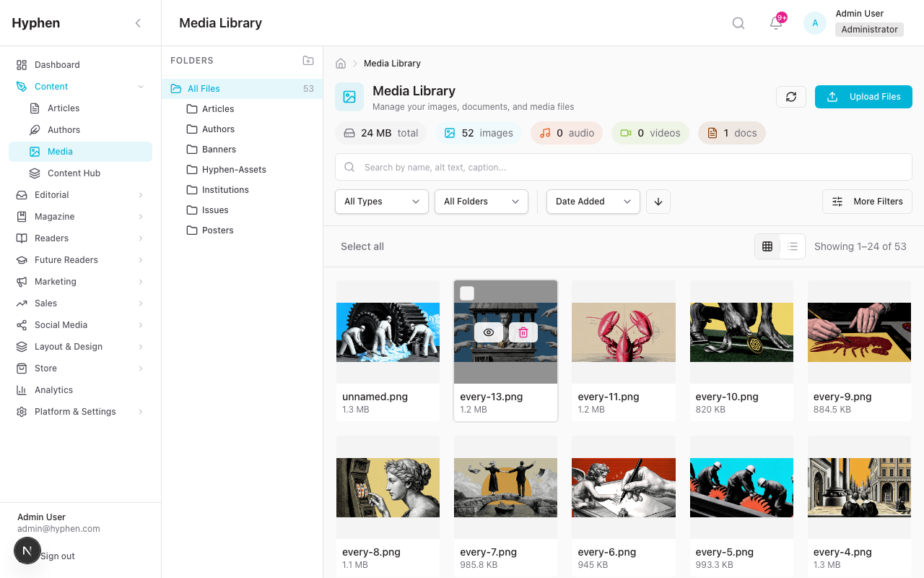
Task: Open More Filters
Action: click(x=867, y=202)
